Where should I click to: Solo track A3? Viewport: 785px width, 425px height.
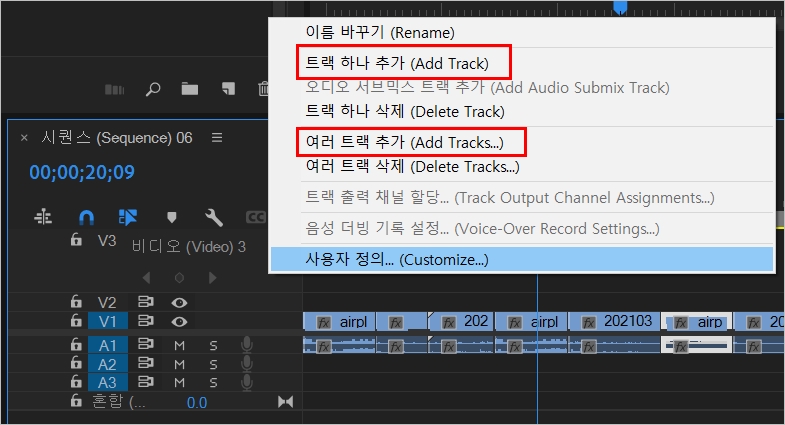coord(213,383)
